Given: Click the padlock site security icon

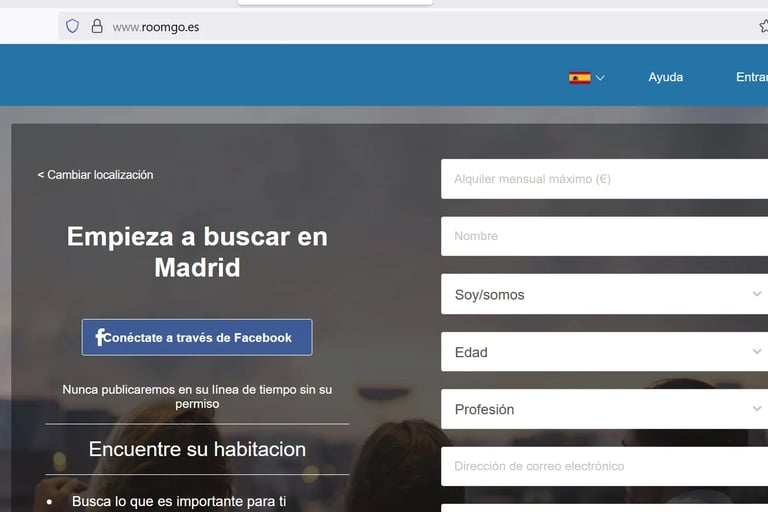Looking at the screenshot, I should (97, 26).
